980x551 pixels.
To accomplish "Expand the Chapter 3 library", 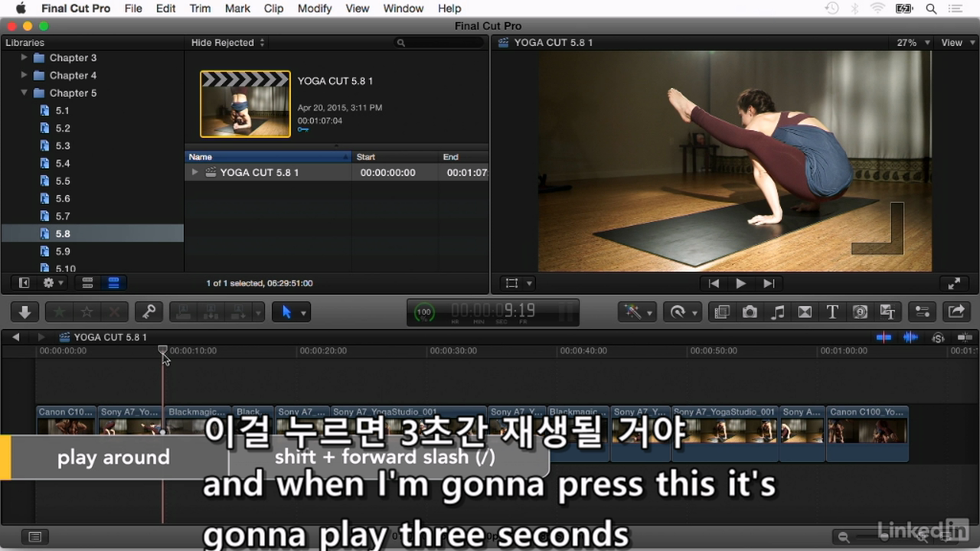I will 24,57.
